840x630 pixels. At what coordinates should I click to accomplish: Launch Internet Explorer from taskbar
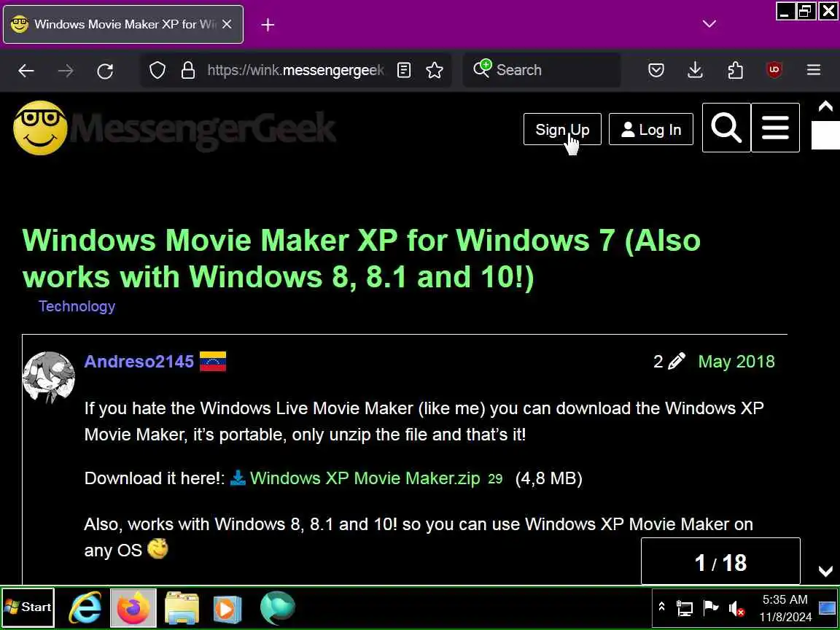pos(86,607)
